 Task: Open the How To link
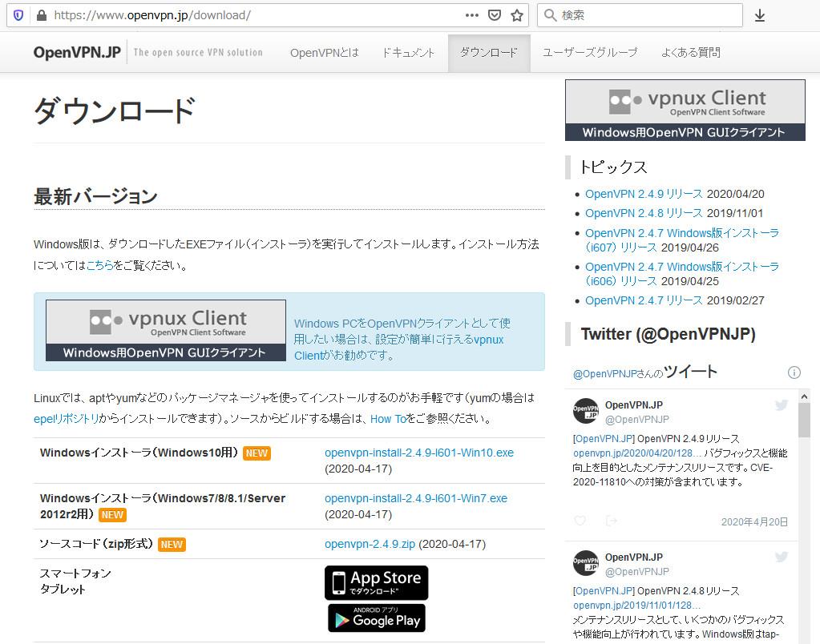pos(388,419)
